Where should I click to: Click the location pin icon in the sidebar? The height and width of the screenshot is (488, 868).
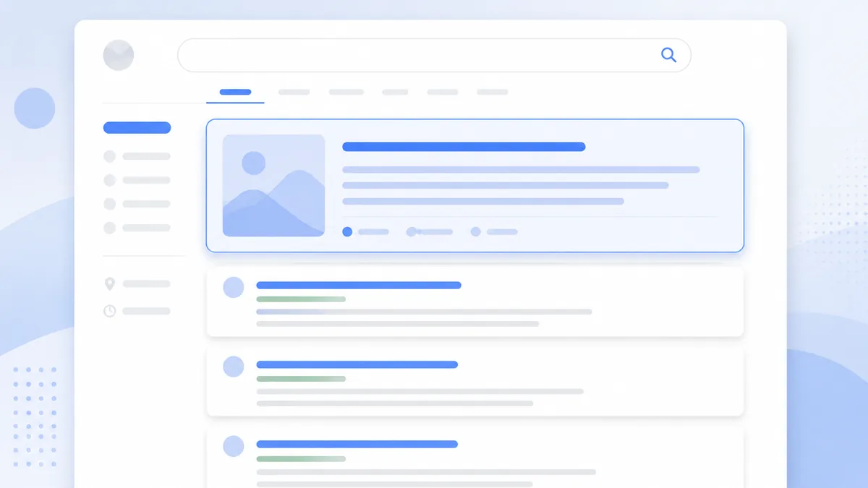(x=109, y=284)
